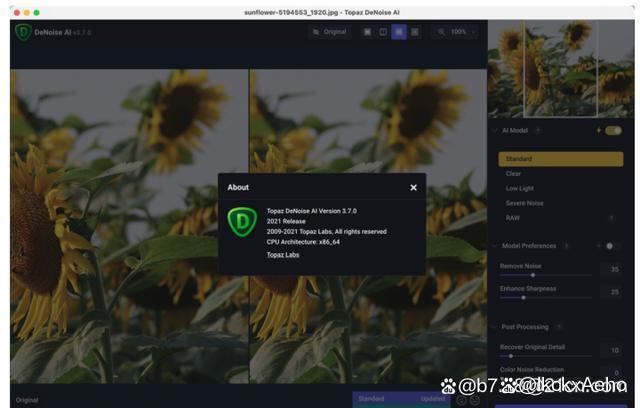Switch to split view mode
Viewport: 640px width, 408px height.
click(383, 32)
